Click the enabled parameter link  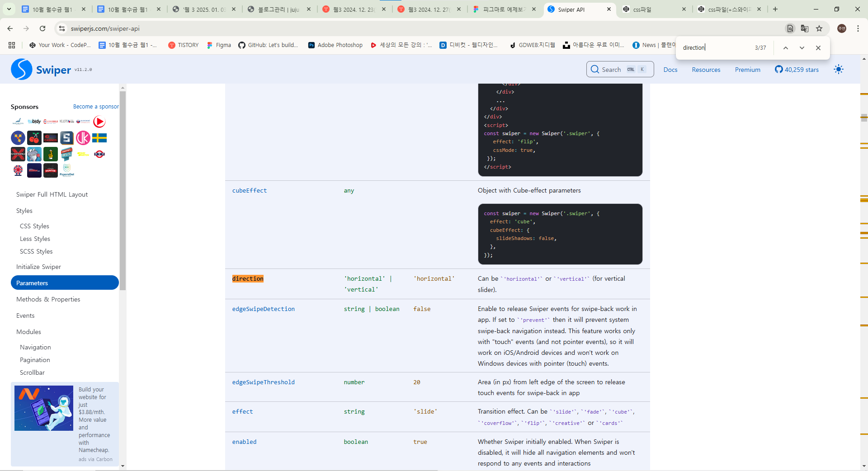coord(245,442)
